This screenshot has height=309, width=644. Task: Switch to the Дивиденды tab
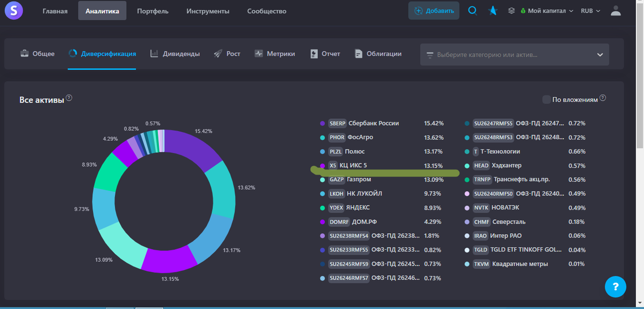tap(174, 54)
